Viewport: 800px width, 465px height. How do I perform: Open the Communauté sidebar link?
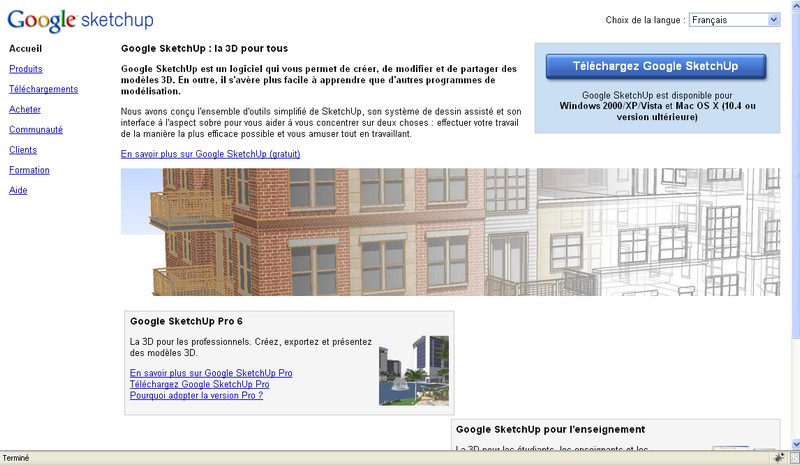coord(36,130)
